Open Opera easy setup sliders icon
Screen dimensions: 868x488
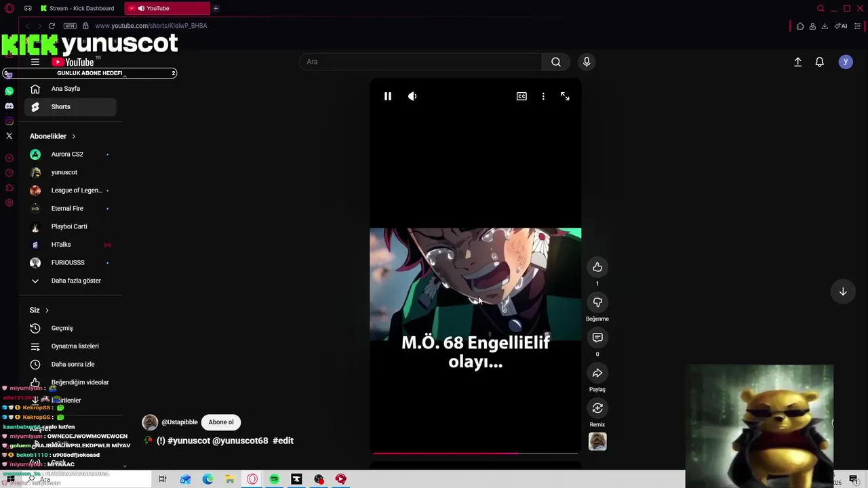coord(858,26)
